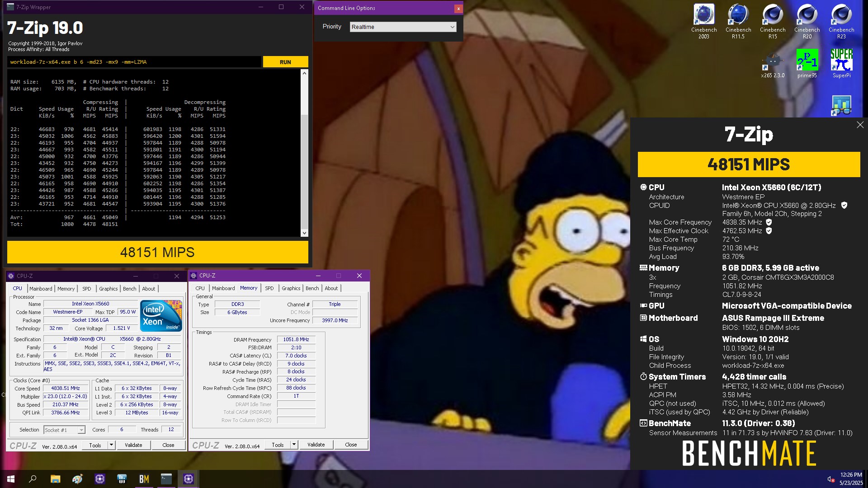The width and height of the screenshot is (868, 488).
Task: Launch the prime95 desktop icon
Action: point(807,64)
